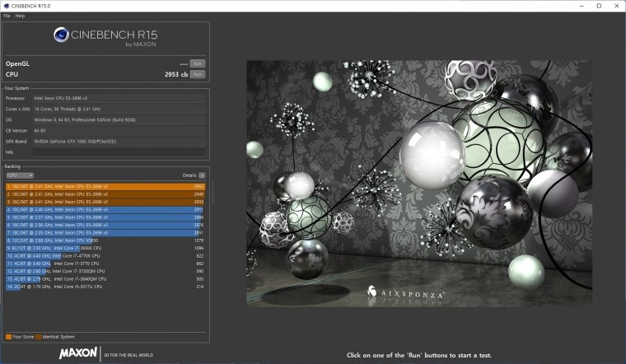Run the OpenGL benchmark test

tap(197, 63)
